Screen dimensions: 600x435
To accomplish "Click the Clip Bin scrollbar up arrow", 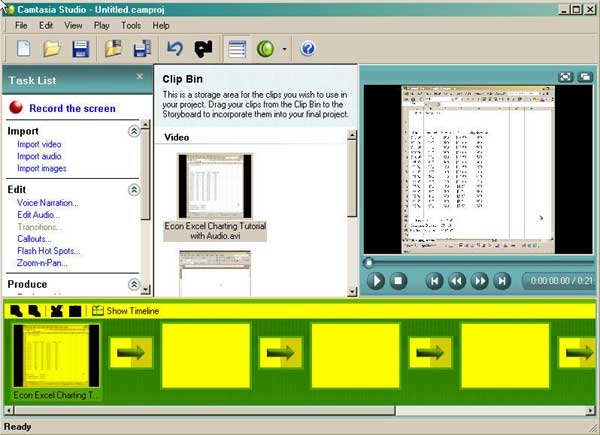I will coord(352,135).
